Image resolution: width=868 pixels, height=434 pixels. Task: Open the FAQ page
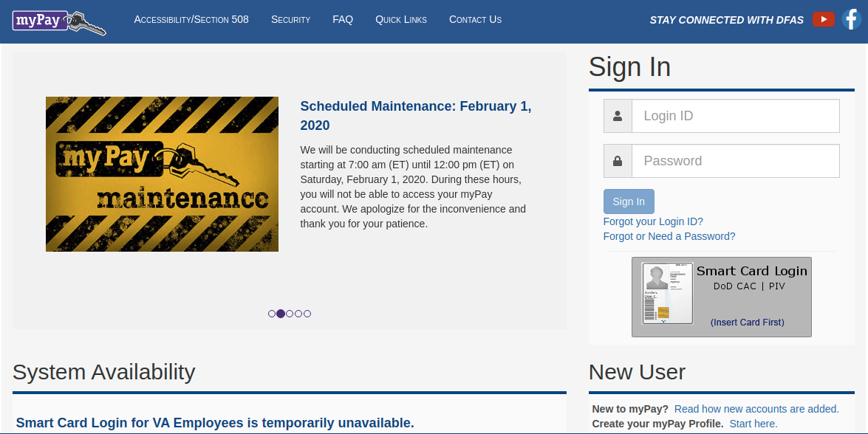tap(343, 19)
